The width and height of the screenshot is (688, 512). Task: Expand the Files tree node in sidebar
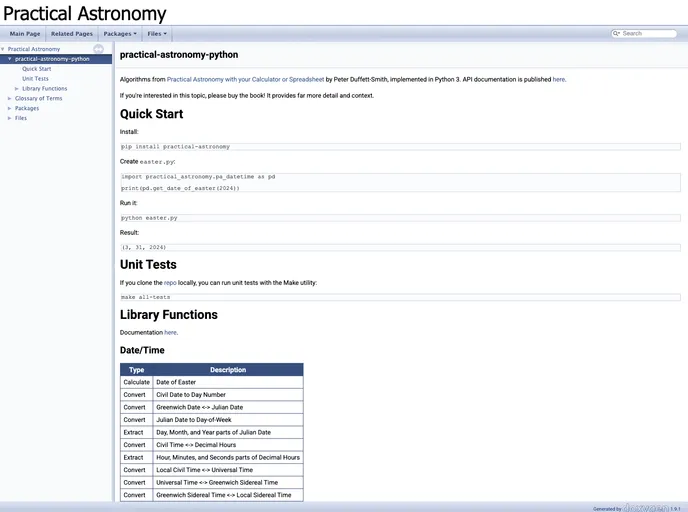point(10,118)
